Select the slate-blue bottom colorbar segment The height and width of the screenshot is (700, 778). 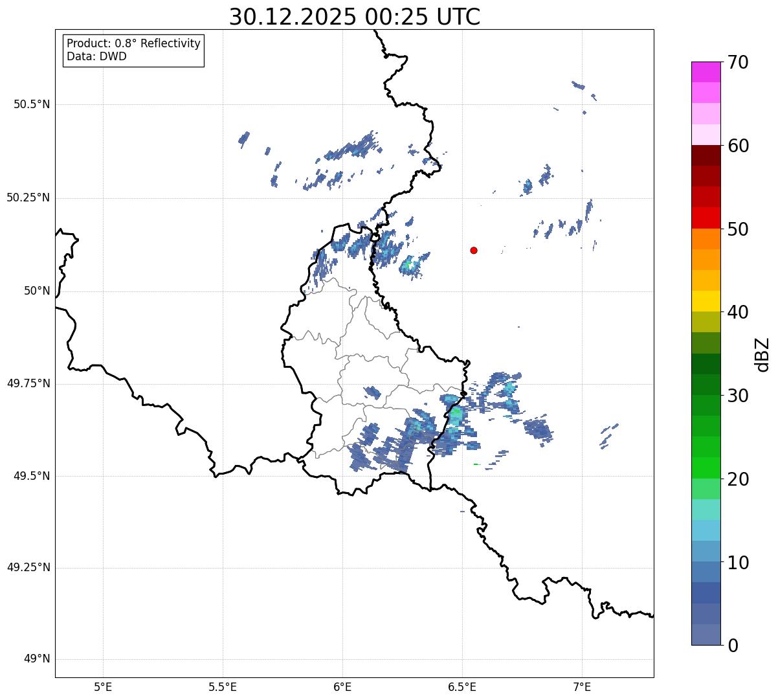(x=706, y=635)
